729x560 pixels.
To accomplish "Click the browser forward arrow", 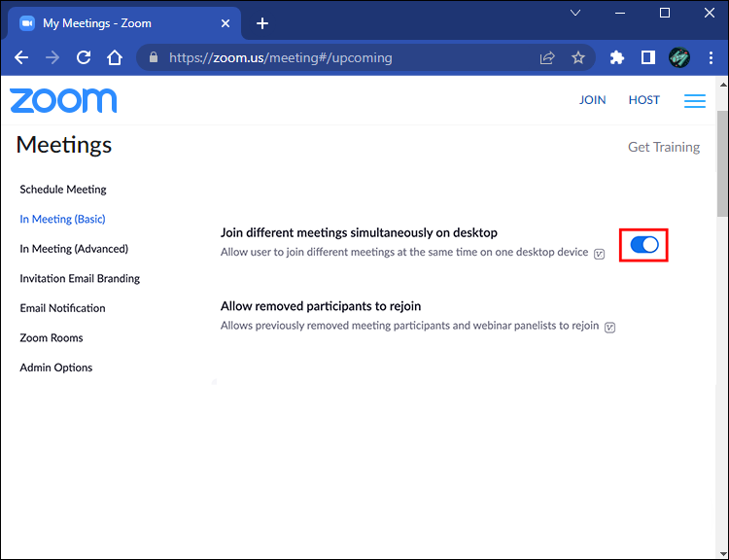I will [x=52, y=57].
